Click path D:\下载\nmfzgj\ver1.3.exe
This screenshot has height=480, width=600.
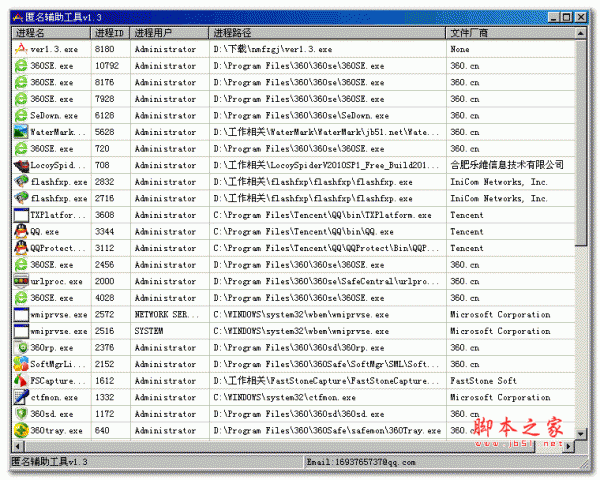click(x=272, y=49)
